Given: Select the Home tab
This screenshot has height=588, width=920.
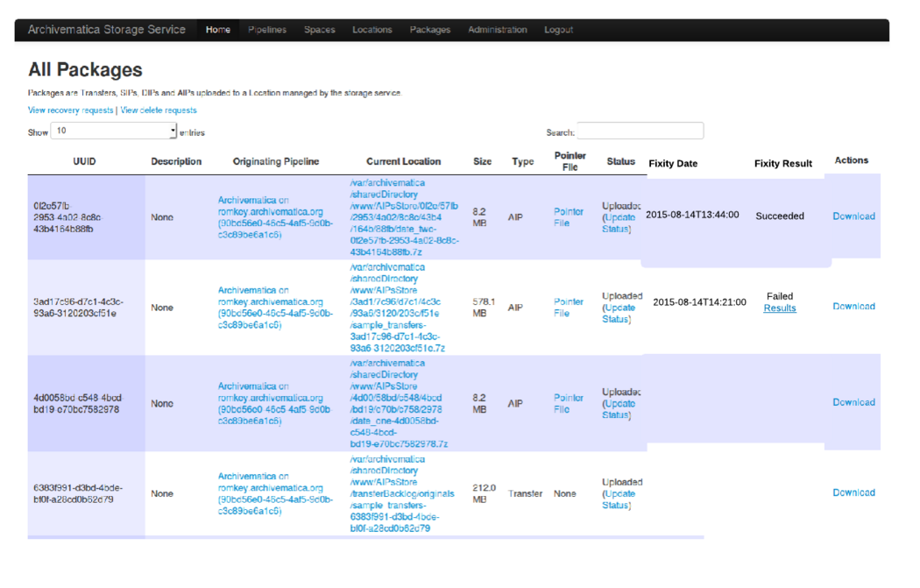Looking at the screenshot, I should [x=217, y=29].
